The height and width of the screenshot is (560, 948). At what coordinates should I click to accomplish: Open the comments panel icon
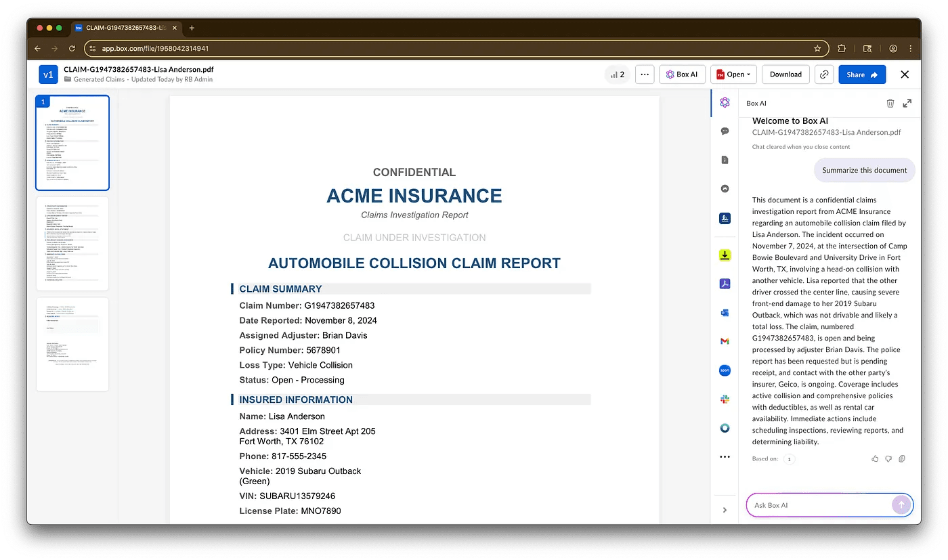[725, 131]
